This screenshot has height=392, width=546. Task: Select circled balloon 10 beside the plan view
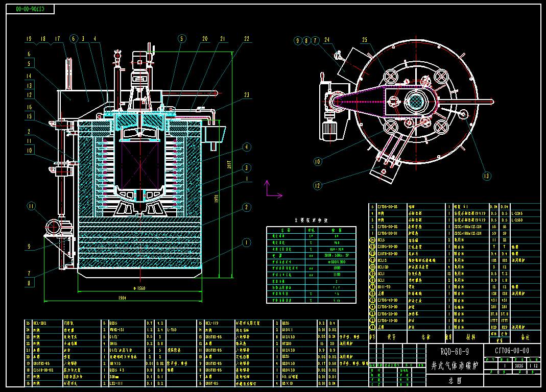coord(317,161)
